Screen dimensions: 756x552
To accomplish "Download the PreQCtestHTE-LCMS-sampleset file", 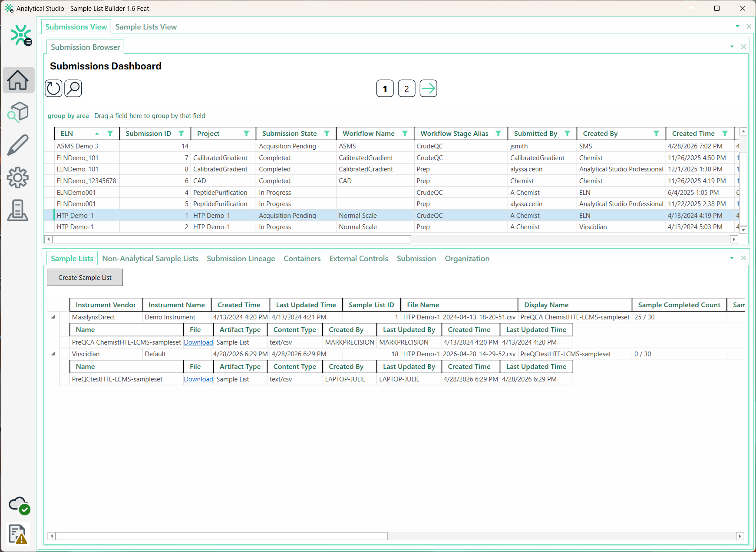I will pyautogui.click(x=198, y=379).
